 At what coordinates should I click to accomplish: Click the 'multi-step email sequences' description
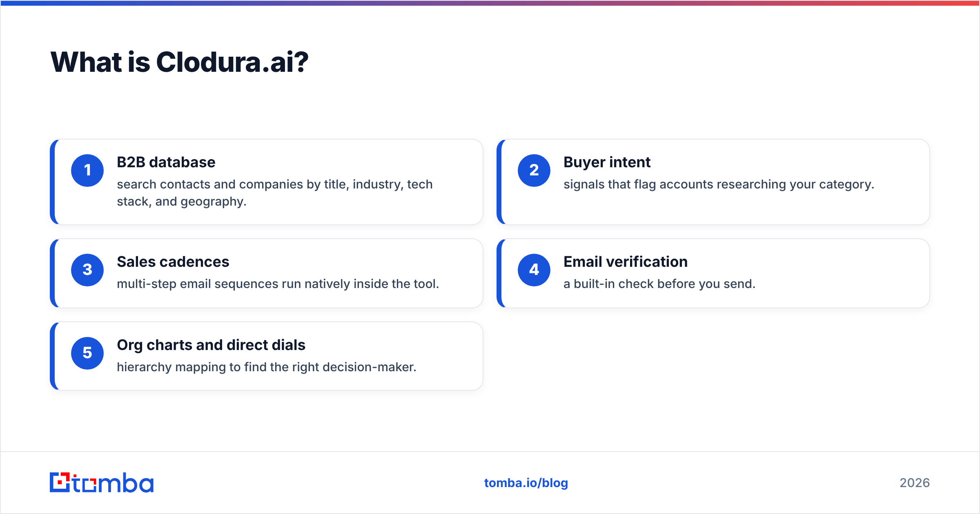tap(278, 284)
